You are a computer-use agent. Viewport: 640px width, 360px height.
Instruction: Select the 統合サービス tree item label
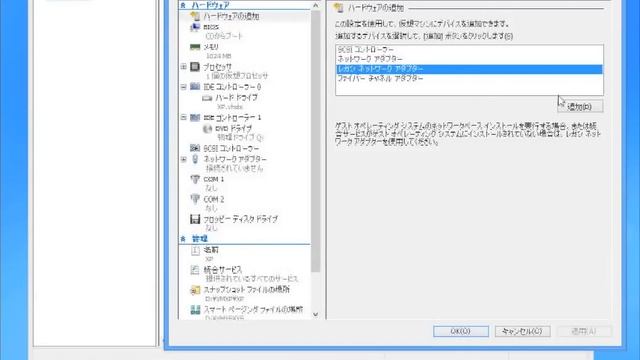pyautogui.click(x=222, y=270)
